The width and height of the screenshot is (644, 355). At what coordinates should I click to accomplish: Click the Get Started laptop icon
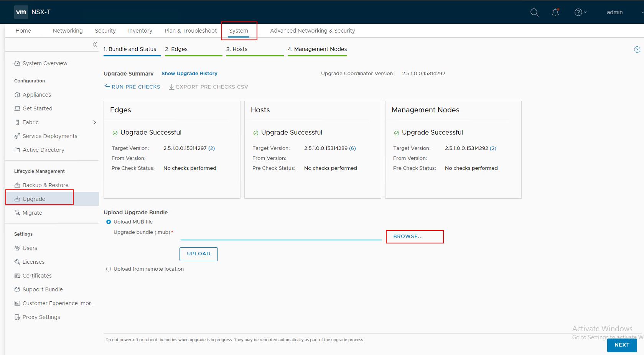[17, 108]
